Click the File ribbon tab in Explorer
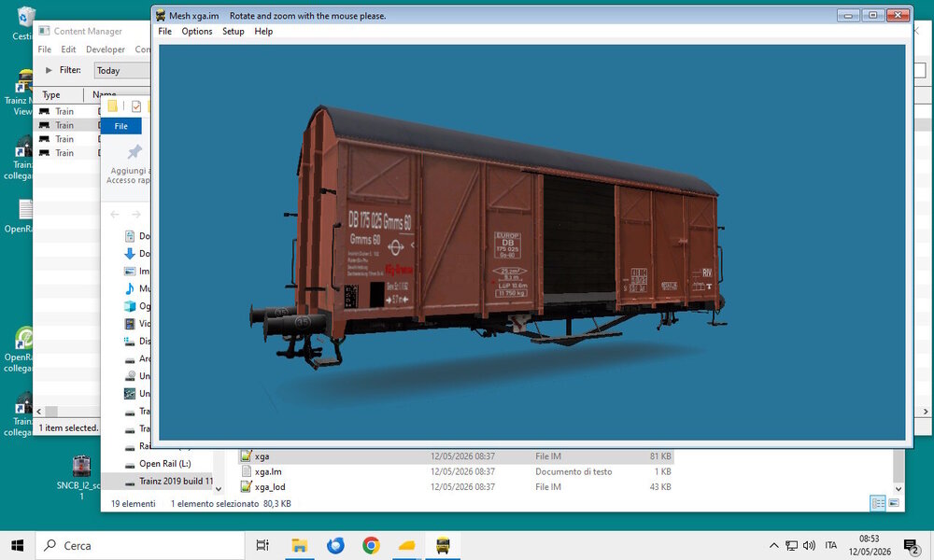Image resolution: width=934 pixels, height=560 pixels. click(x=120, y=126)
